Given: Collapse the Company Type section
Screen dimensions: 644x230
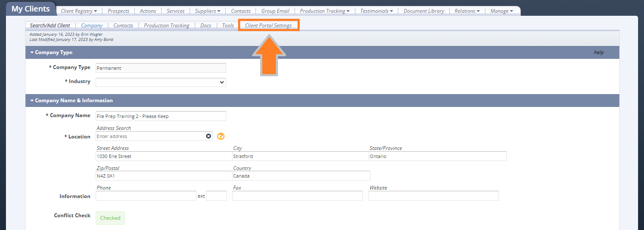Looking at the screenshot, I should (x=32, y=52).
